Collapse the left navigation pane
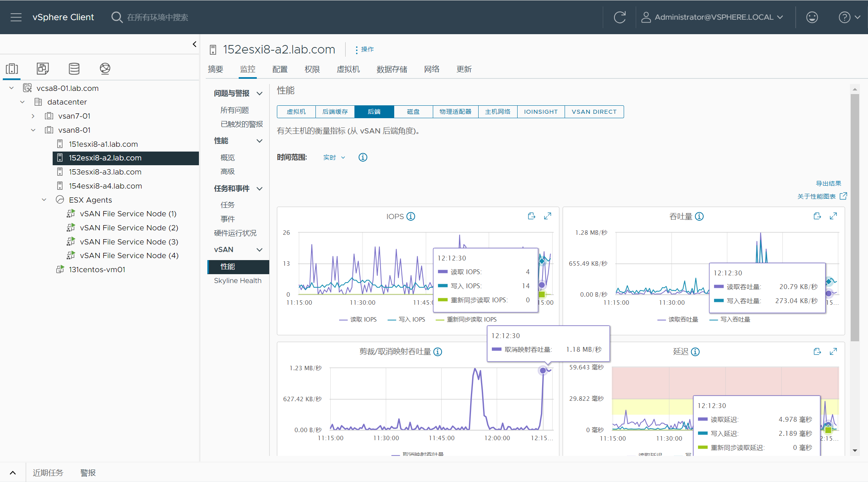Screen dimensions: 868x482 coord(194,44)
